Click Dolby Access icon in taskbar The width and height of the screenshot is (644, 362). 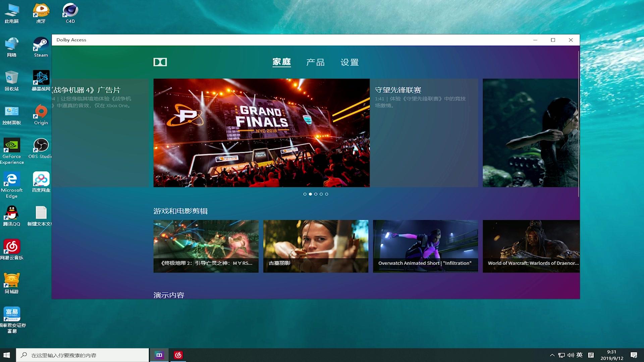point(159,355)
